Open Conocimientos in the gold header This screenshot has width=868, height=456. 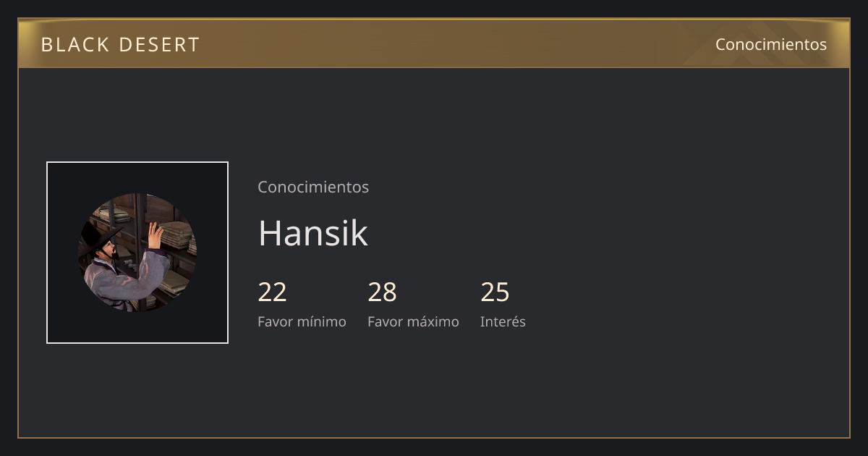click(x=771, y=44)
